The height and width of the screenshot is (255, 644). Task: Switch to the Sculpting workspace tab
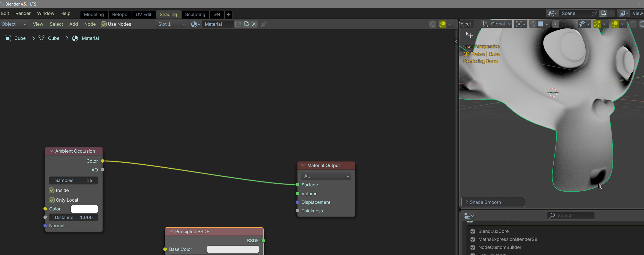tap(195, 14)
